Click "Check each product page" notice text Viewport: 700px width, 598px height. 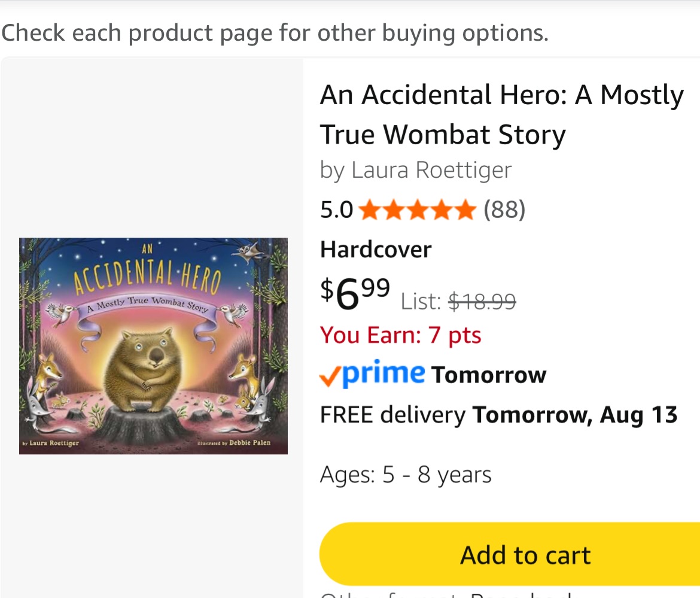click(x=275, y=33)
